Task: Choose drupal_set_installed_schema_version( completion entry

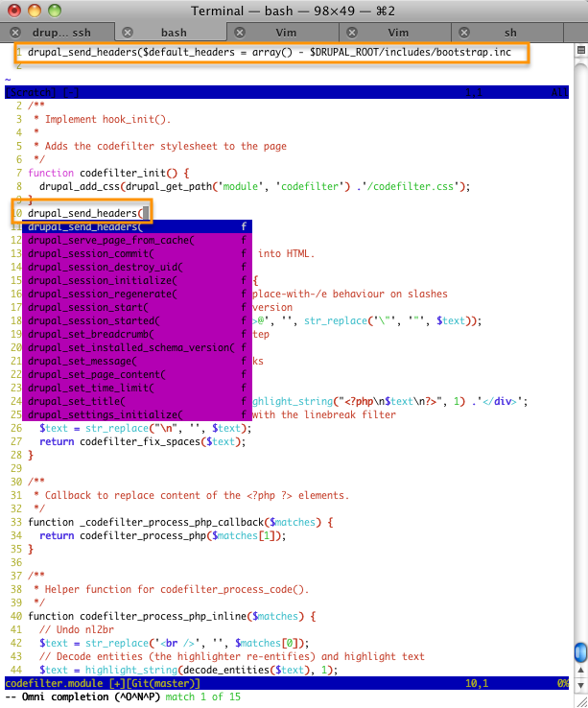Action: point(137,347)
